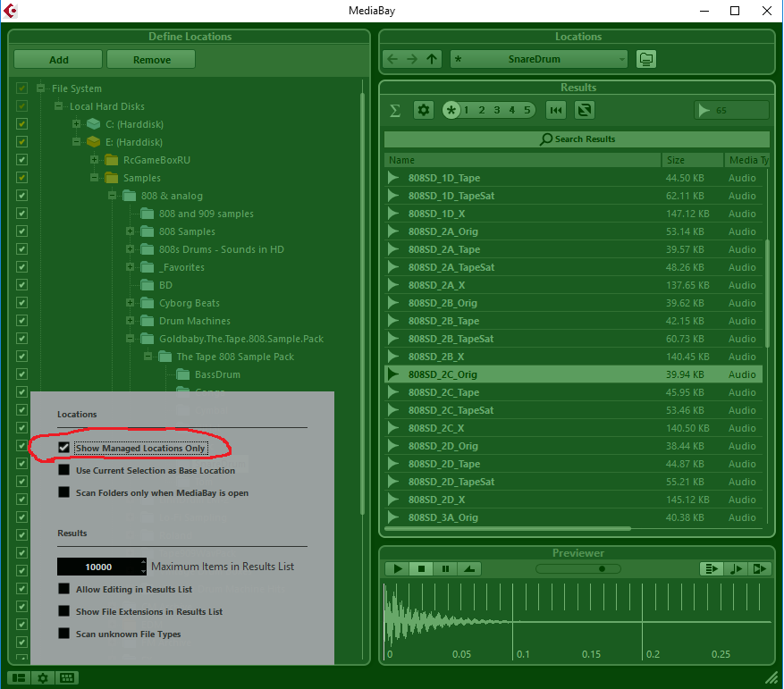The height and width of the screenshot is (689, 784).
Task: Select rating filter 5
Action: tap(527, 110)
